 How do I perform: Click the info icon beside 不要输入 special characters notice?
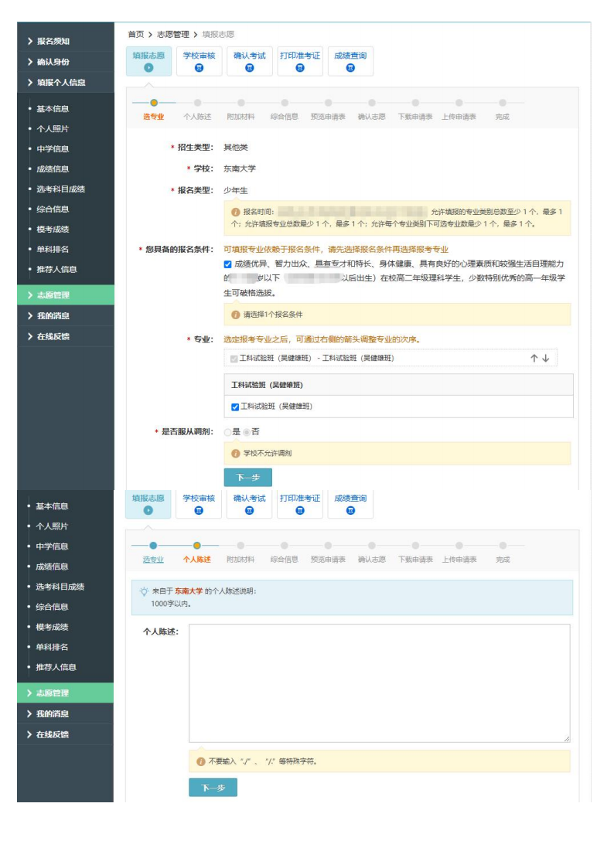pos(201,761)
